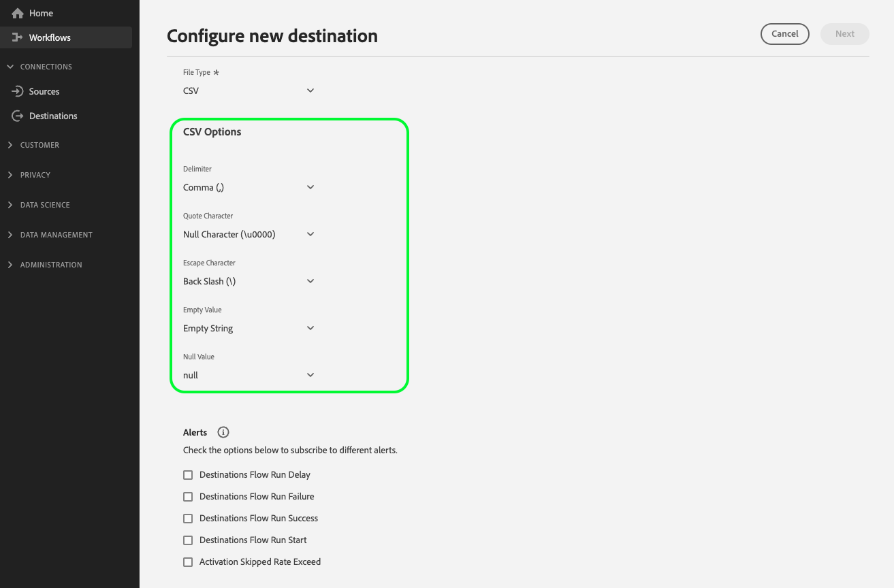
Task: Open the File Type dropdown
Action: pos(249,91)
